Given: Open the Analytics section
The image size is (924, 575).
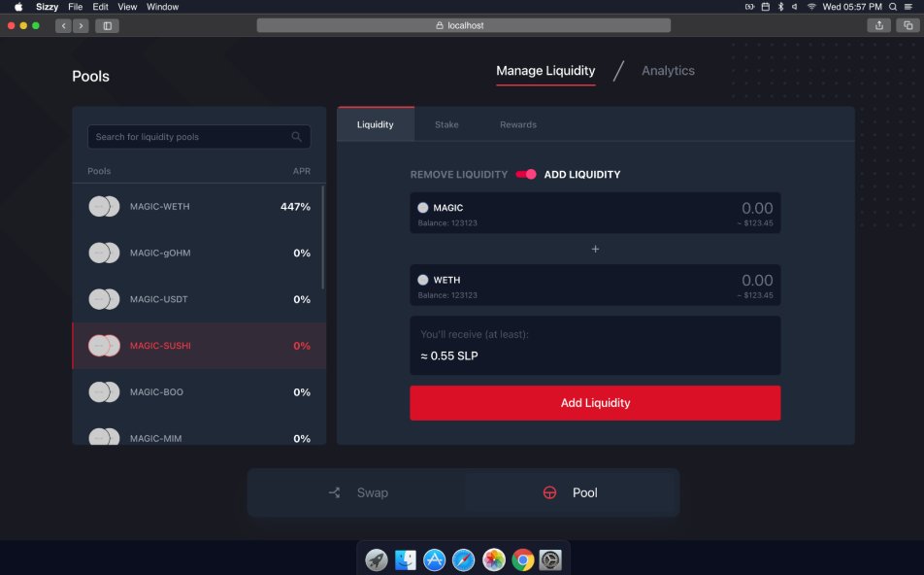Looking at the screenshot, I should [668, 71].
